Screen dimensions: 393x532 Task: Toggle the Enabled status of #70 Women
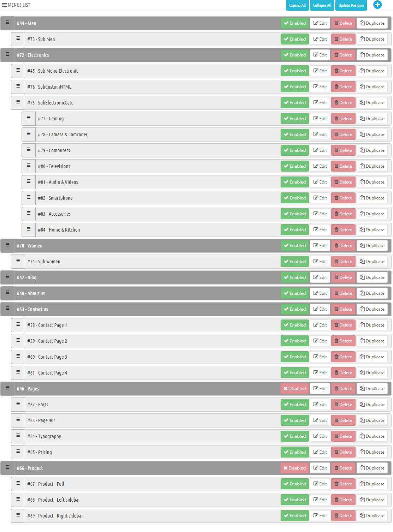click(294, 246)
